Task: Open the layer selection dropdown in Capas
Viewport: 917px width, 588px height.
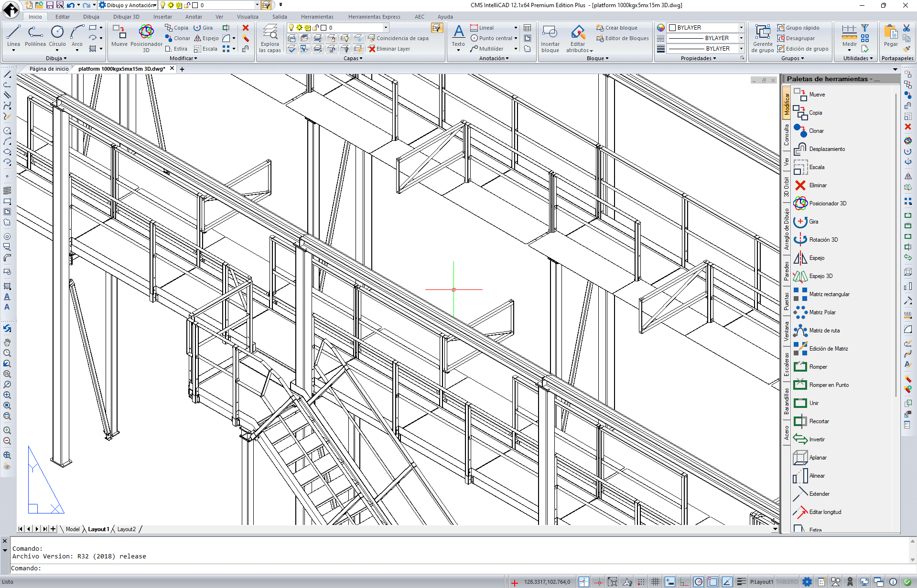Action: pos(386,28)
